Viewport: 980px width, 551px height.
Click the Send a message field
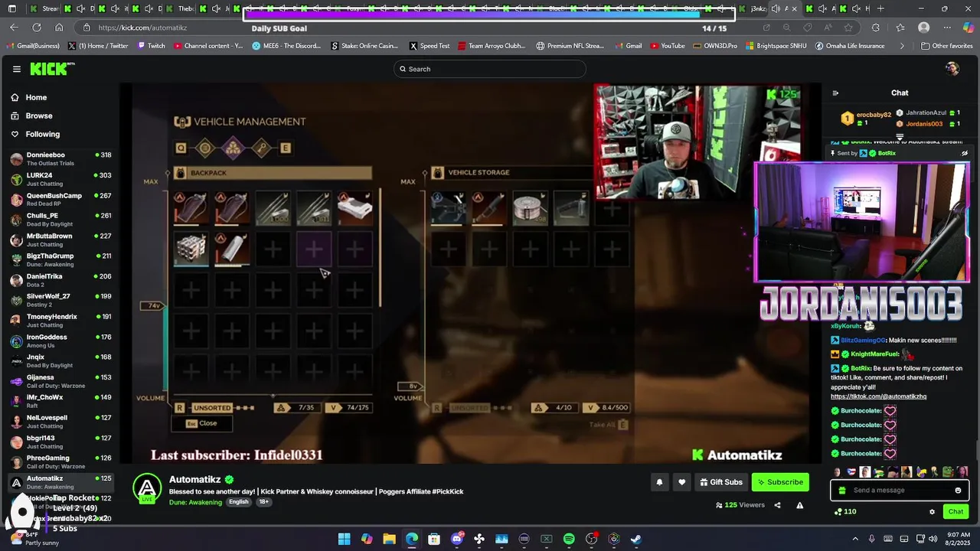(x=900, y=491)
